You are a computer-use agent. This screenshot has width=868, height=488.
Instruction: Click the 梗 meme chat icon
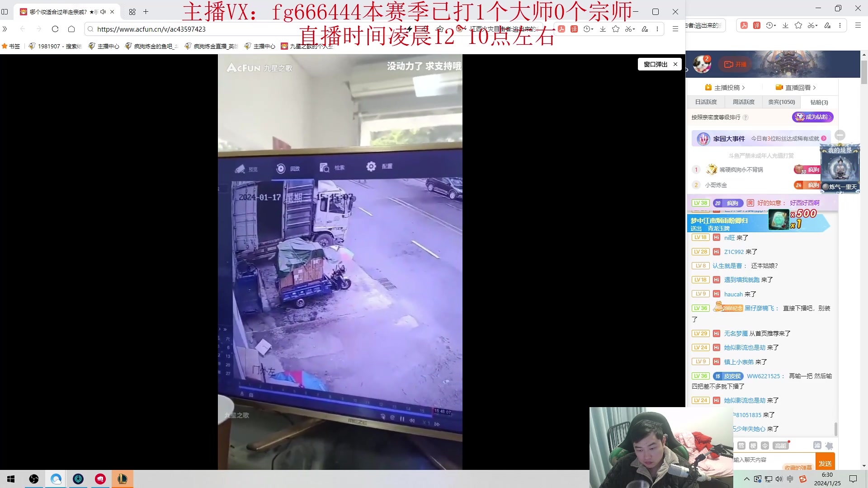tap(753, 446)
